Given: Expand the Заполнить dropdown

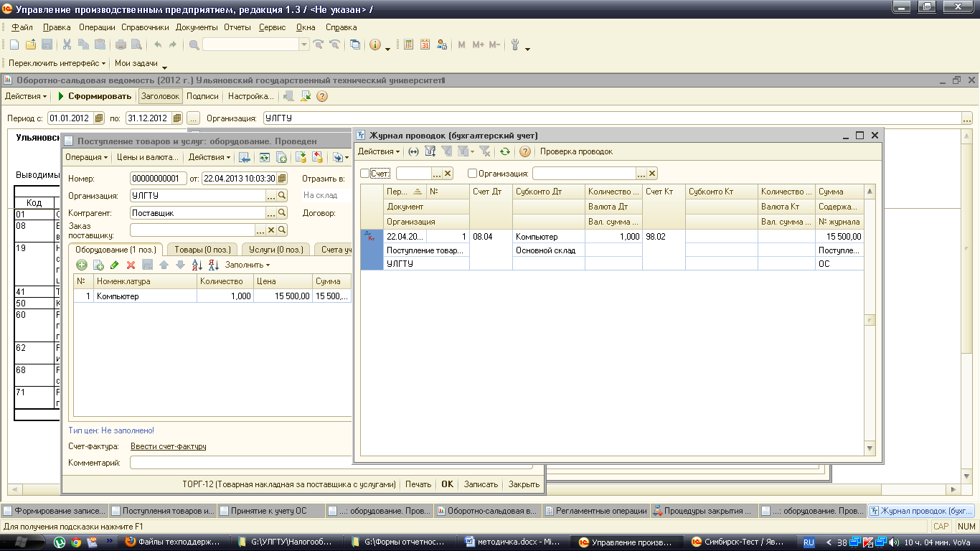Looking at the screenshot, I should (x=248, y=265).
